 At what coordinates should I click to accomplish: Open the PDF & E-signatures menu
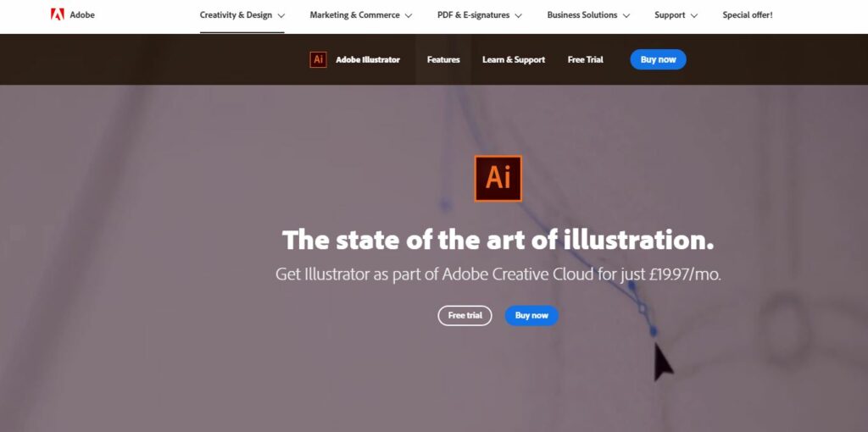pyautogui.click(x=480, y=15)
